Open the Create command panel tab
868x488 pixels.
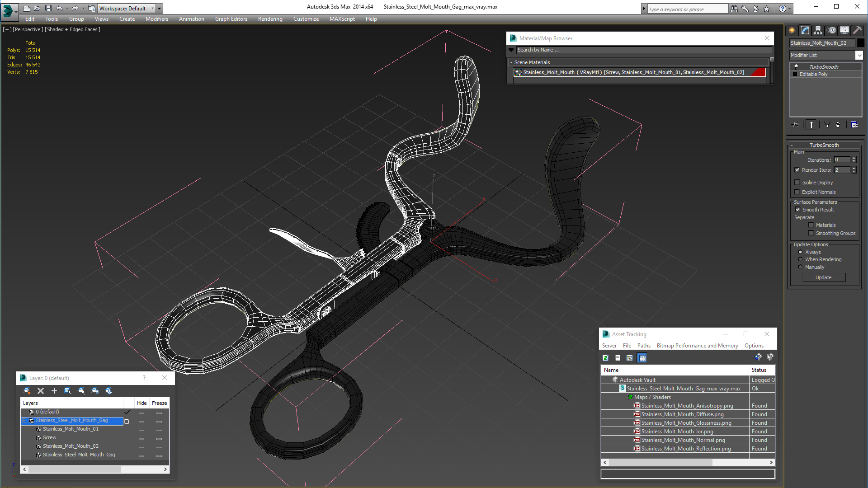tap(792, 30)
